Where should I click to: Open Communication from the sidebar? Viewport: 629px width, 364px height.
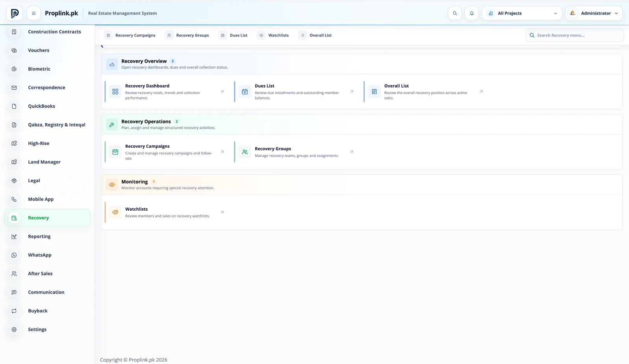tap(47, 292)
